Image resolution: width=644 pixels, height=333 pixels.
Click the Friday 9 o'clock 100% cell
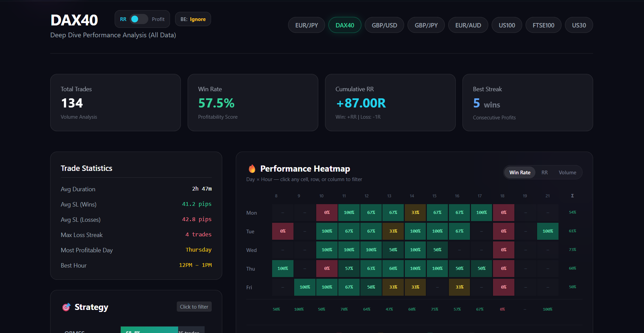(305, 287)
